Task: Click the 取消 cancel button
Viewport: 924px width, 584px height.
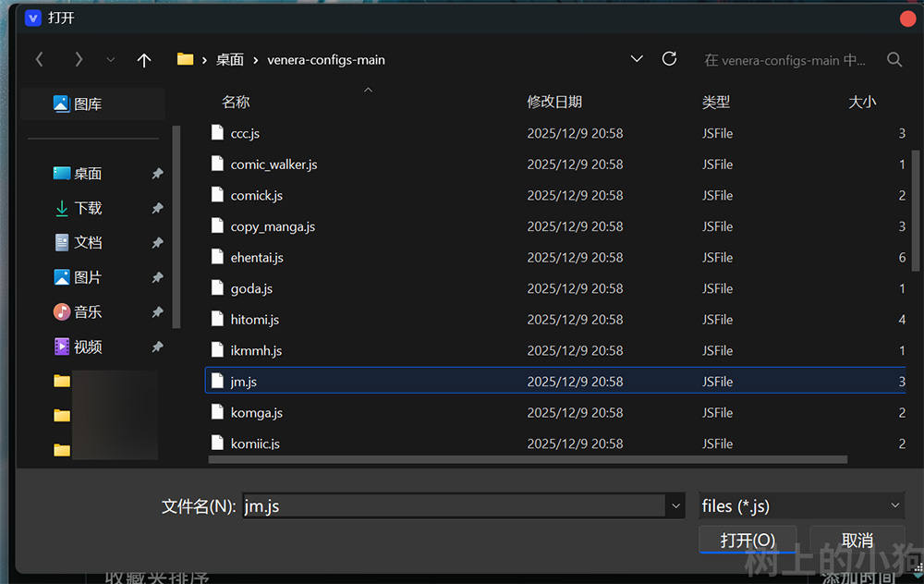Action: point(857,540)
